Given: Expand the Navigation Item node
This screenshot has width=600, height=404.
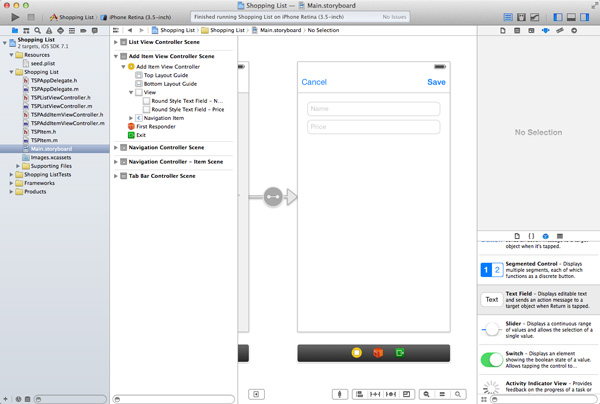Looking at the screenshot, I should pyautogui.click(x=131, y=118).
